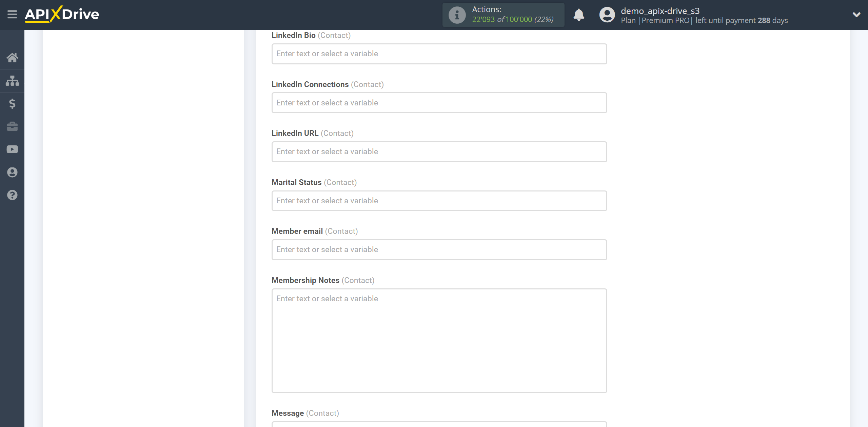Click the YouTube channel icon
Image resolution: width=868 pixels, height=427 pixels.
(x=12, y=149)
